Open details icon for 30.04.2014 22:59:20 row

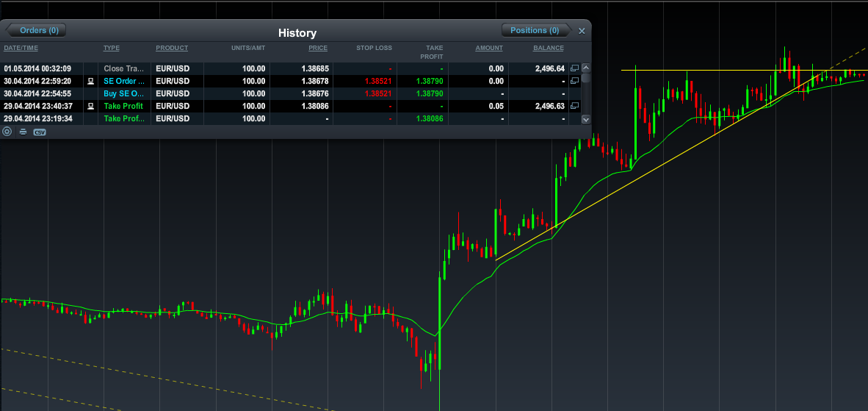pyautogui.click(x=574, y=81)
